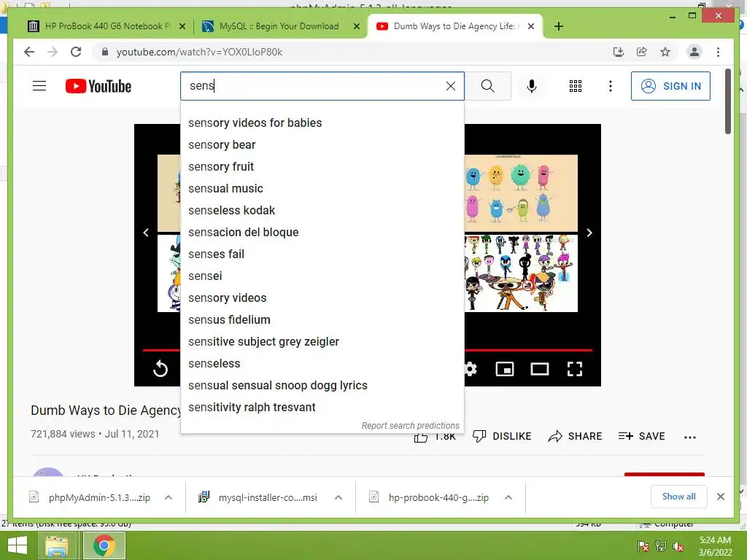
Task: Enable miniplayer mode
Action: 505,369
